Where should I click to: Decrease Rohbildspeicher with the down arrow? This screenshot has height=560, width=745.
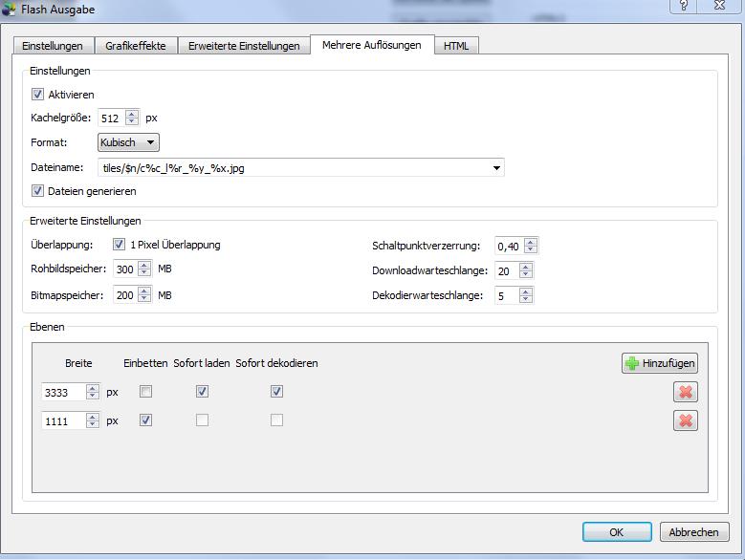pyautogui.click(x=144, y=273)
